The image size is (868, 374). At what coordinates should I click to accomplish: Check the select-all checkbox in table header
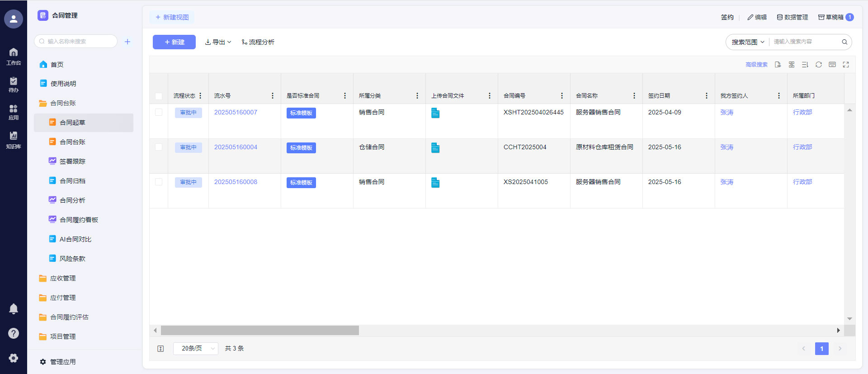pos(159,96)
